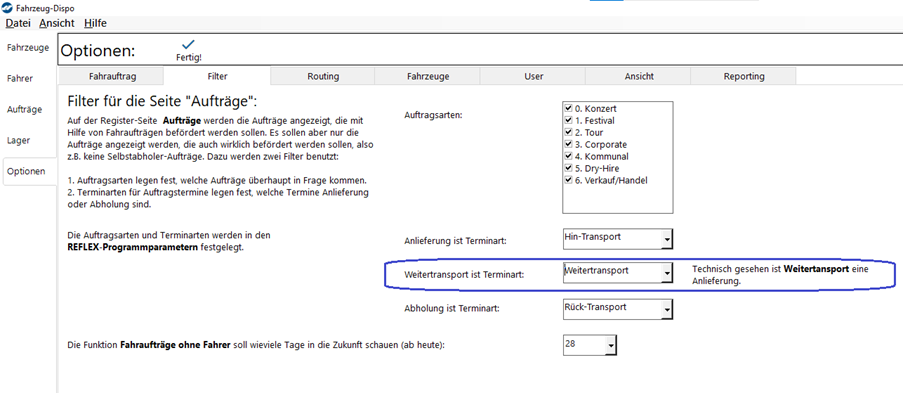
Task: Select the Aufträge sidebar page
Action: point(25,109)
